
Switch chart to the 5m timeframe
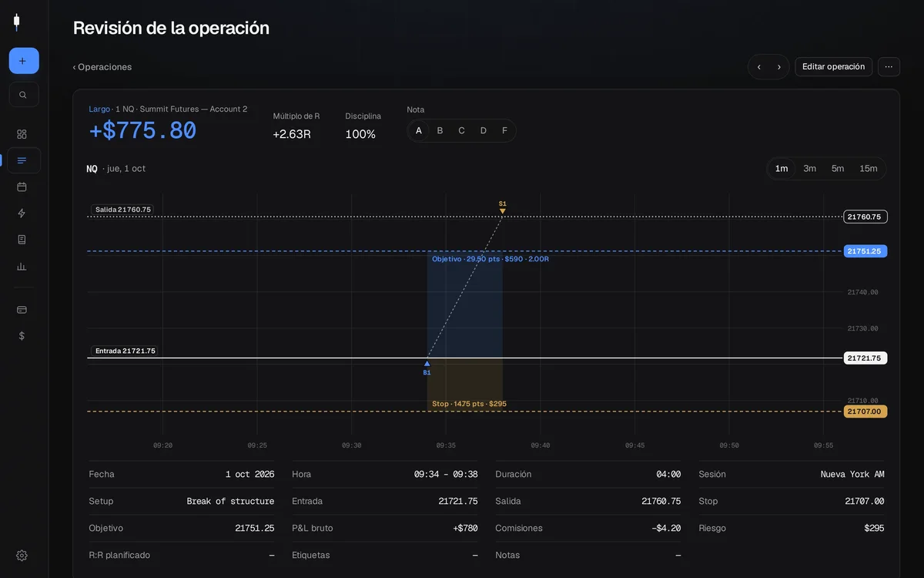[838, 169]
